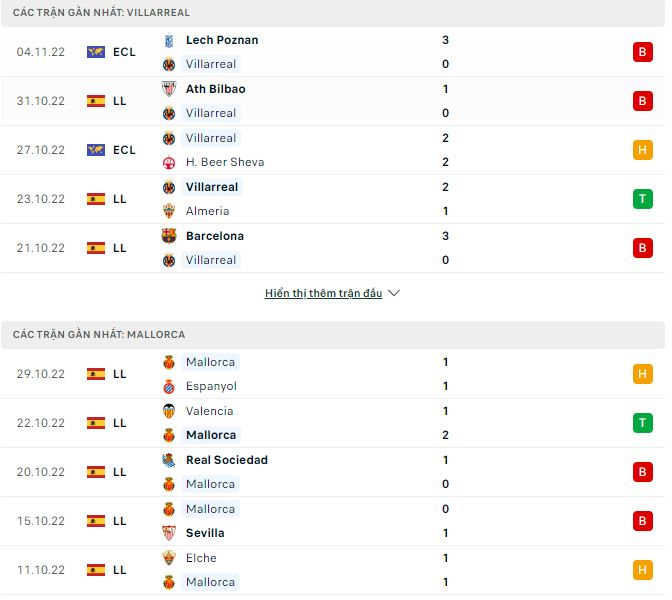
Task: Click the Barcelona club crest
Action: (169, 236)
